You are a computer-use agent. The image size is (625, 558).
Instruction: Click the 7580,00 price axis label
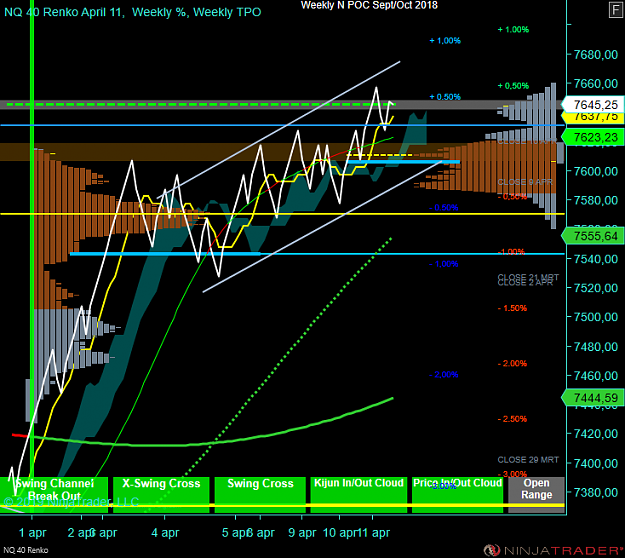[596, 200]
